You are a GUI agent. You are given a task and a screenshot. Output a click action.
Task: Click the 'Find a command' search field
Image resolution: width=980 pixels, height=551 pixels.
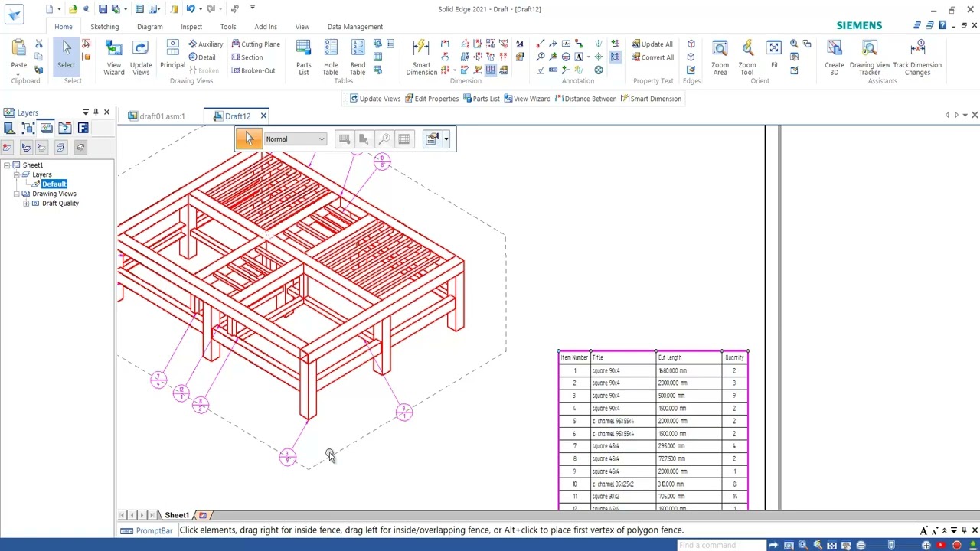click(721, 545)
